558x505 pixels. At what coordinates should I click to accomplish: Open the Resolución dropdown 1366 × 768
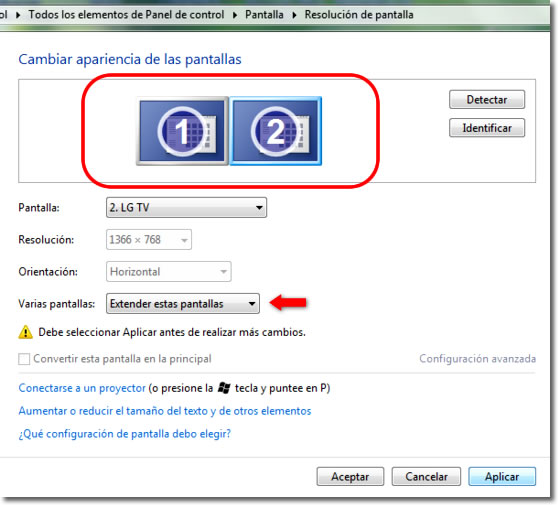point(149,240)
